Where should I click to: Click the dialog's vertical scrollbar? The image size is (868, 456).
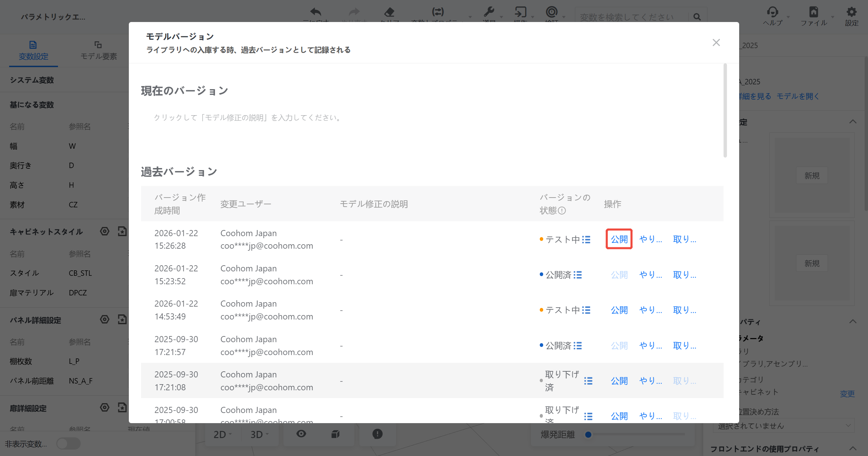coord(725,111)
